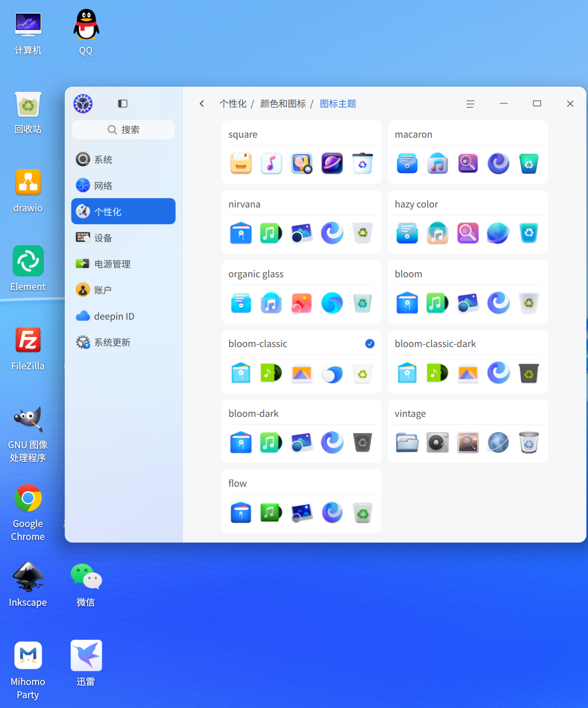
Task: Navigate to 颜色和图标 breadcrumb
Action: (283, 103)
